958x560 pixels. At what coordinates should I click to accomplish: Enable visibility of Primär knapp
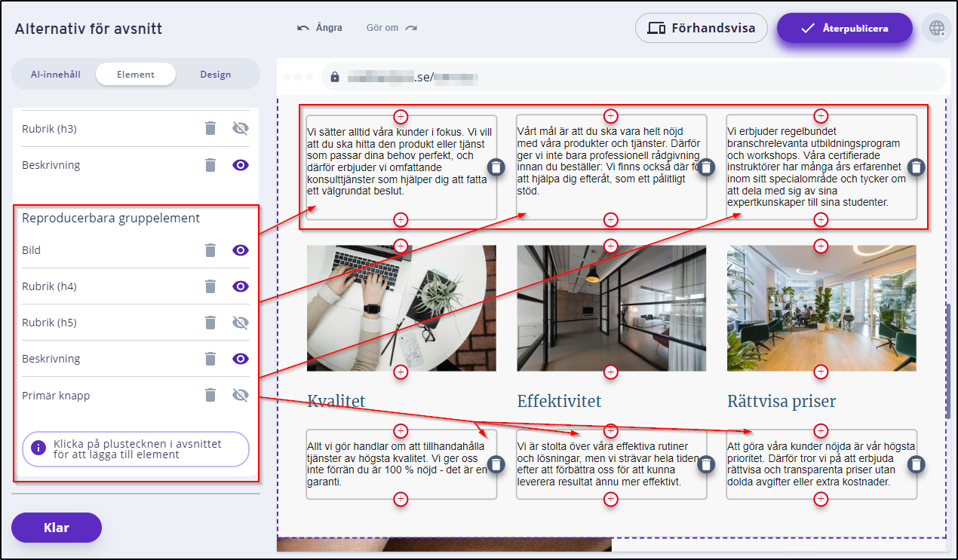[241, 395]
